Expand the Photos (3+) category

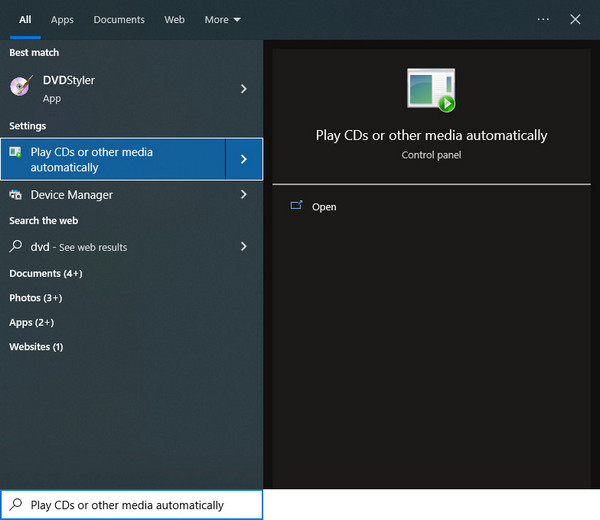(x=36, y=298)
